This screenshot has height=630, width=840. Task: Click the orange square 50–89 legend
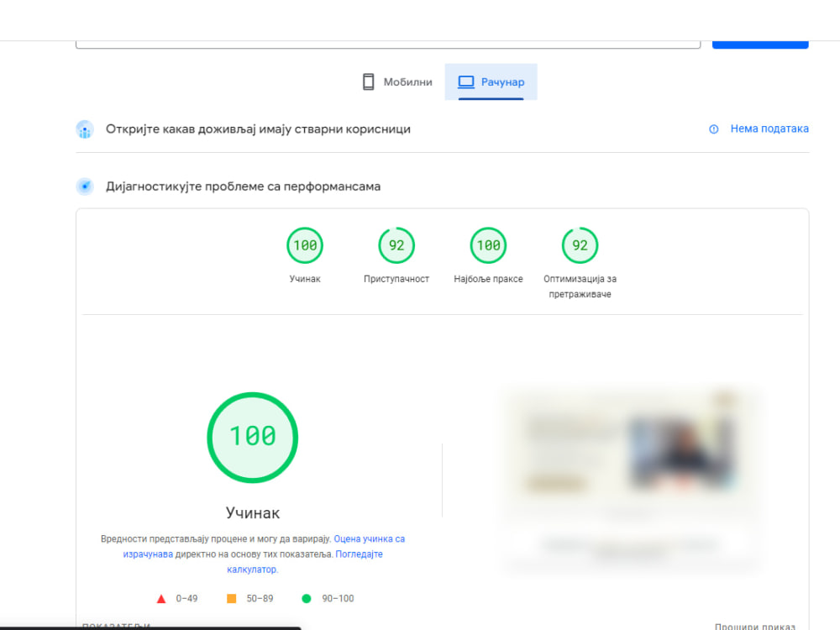pyautogui.click(x=249, y=598)
